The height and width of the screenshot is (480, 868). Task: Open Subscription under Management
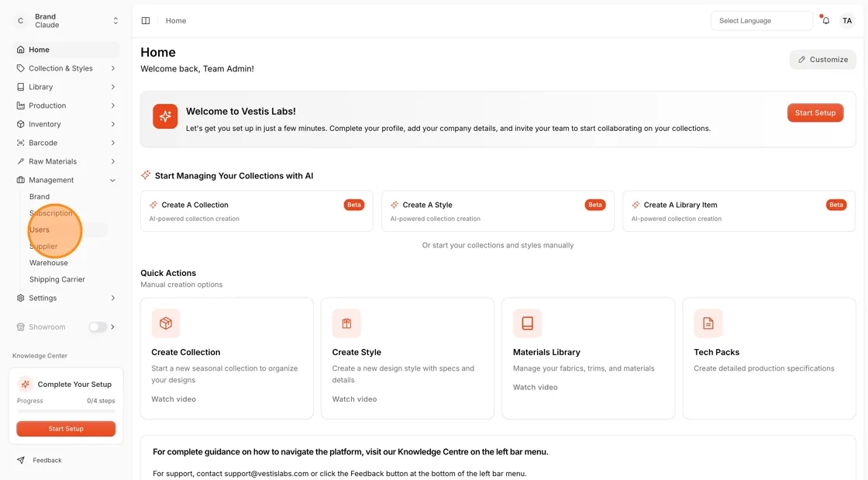[51, 213]
